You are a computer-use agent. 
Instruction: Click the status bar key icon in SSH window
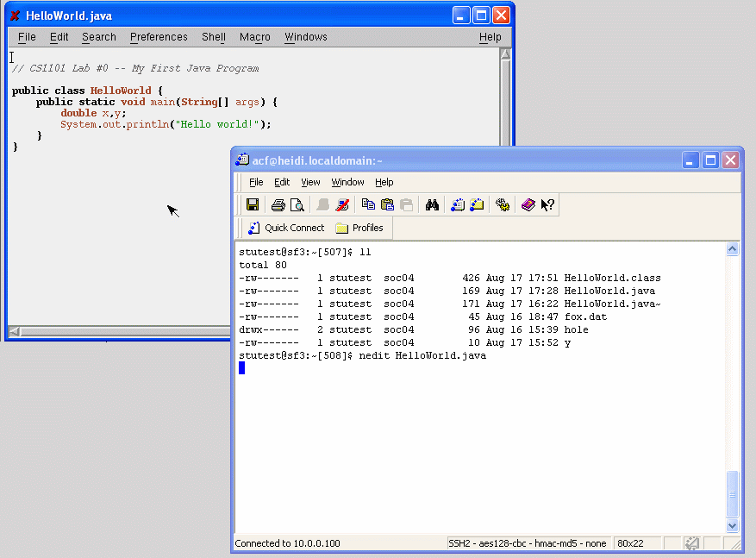click(692, 543)
